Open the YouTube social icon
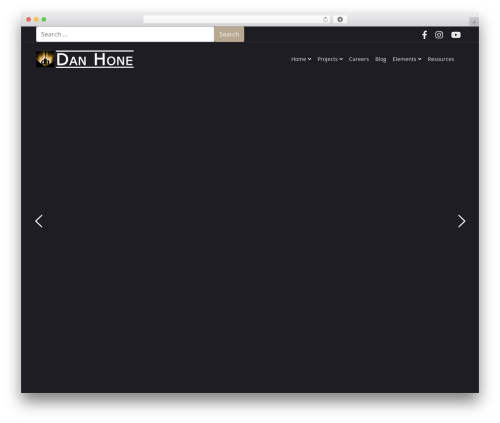 point(456,35)
